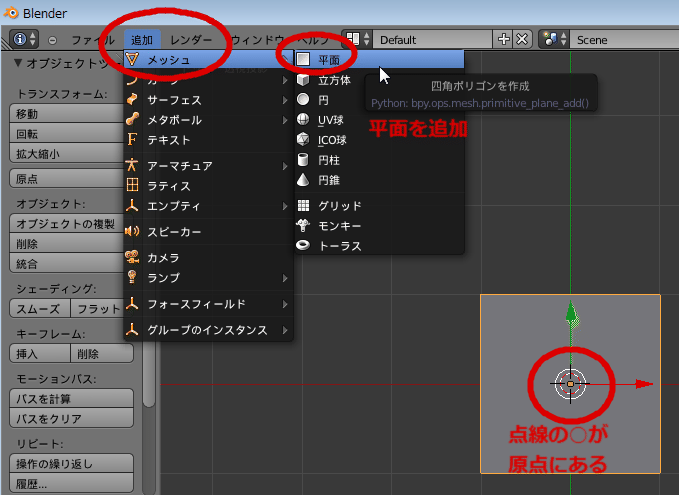Select the メッシュ menu entry

pos(209,59)
